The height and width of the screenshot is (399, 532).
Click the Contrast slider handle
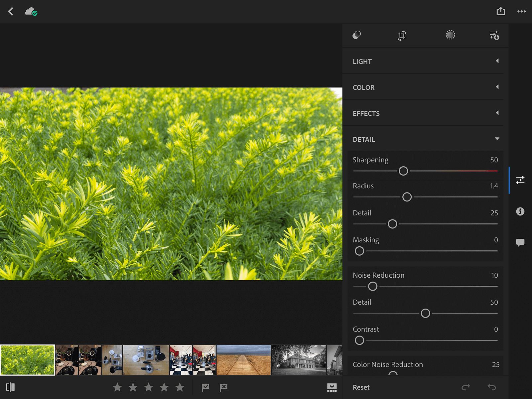359,340
